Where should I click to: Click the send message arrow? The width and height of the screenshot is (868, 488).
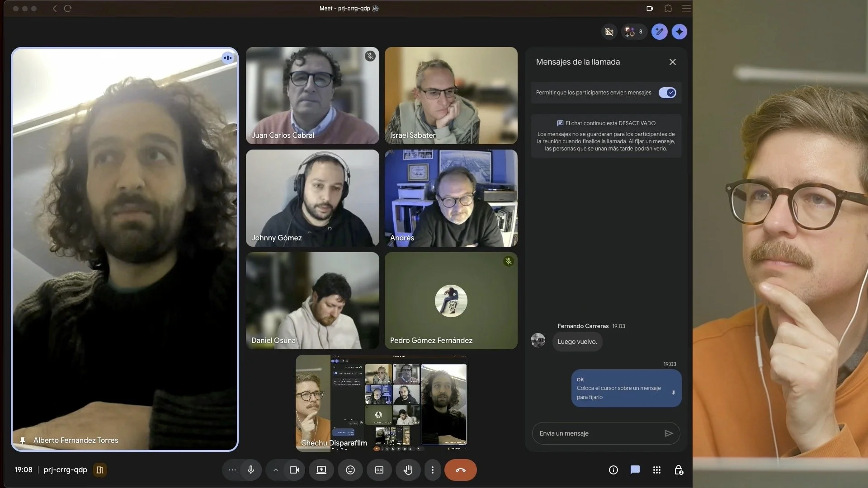tap(669, 433)
